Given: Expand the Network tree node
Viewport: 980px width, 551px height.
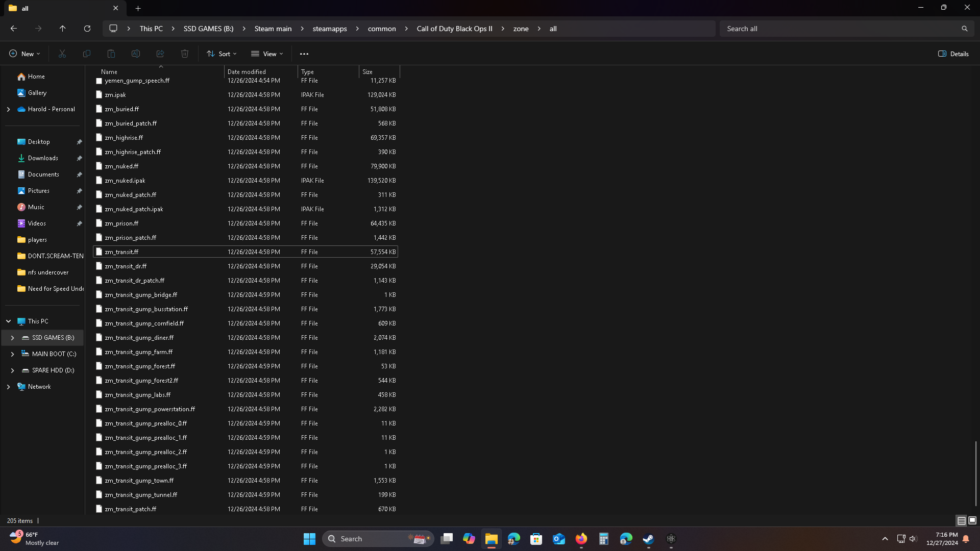Looking at the screenshot, I should pos(8,387).
